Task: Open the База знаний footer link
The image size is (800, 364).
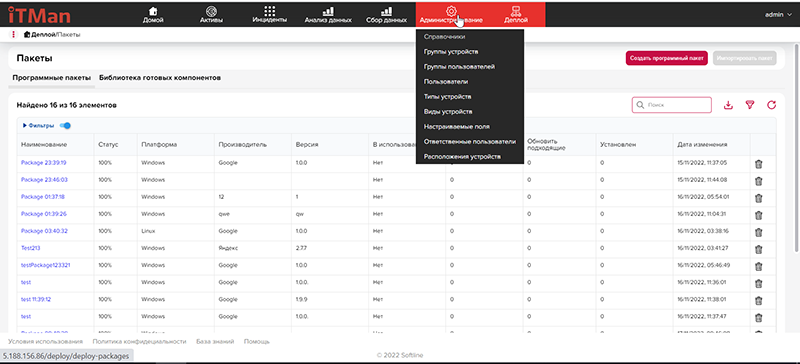Action: pyautogui.click(x=215, y=342)
